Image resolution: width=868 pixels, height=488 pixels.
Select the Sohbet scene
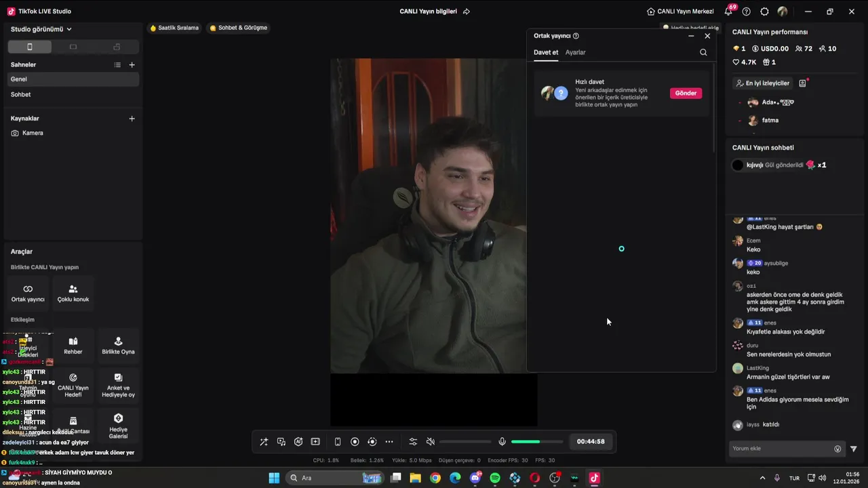73,95
